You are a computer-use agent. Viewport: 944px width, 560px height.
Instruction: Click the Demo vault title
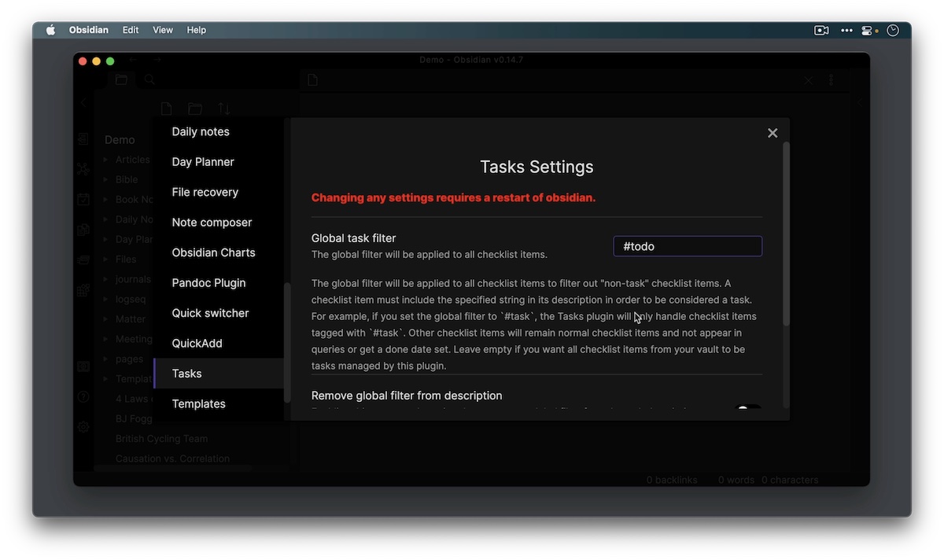[120, 140]
